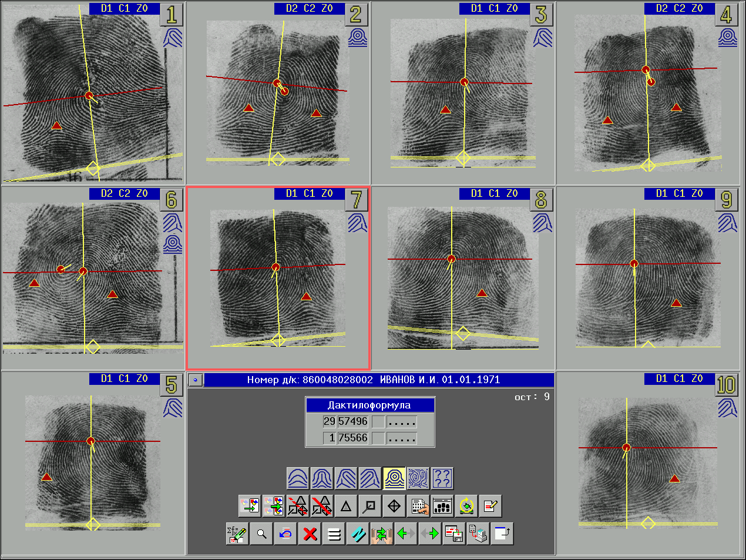Activate the magnifier zoom tool
Image resolution: width=746 pixels, height=560 pixels.
[x=261, y=534]
